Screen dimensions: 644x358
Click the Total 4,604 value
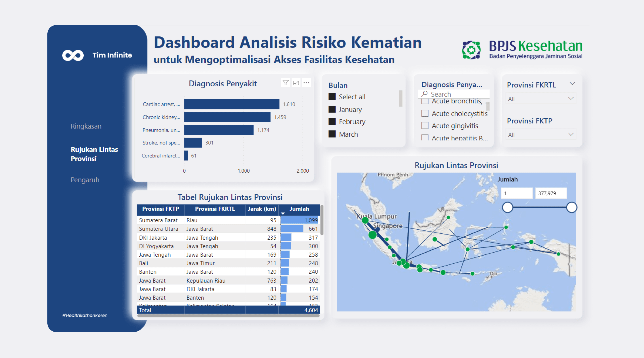[x=311, y=310]
